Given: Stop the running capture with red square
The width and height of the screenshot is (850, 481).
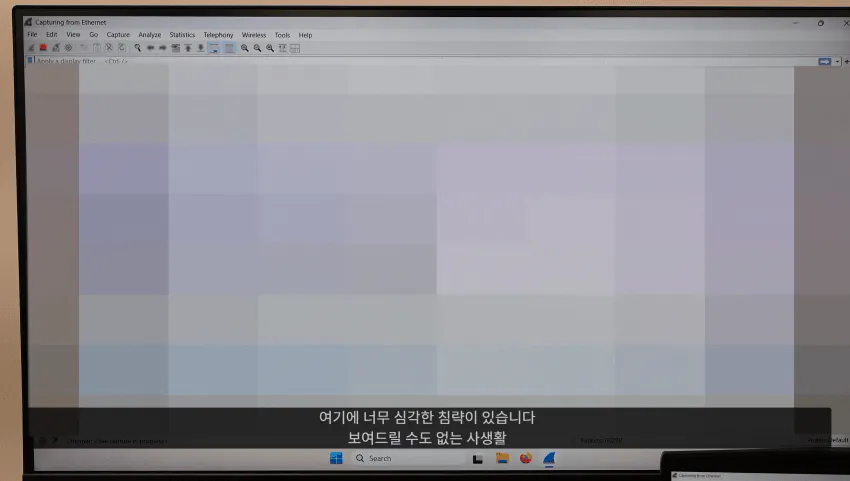Looking at the screenshot, I should pyautogui.click(x=43, y=48).
